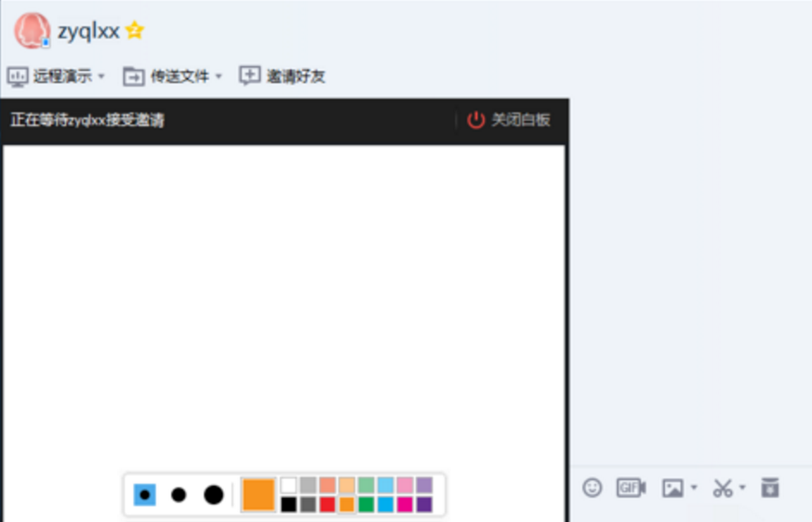Pick the dark gray color swatch

[x=308, y=504]
